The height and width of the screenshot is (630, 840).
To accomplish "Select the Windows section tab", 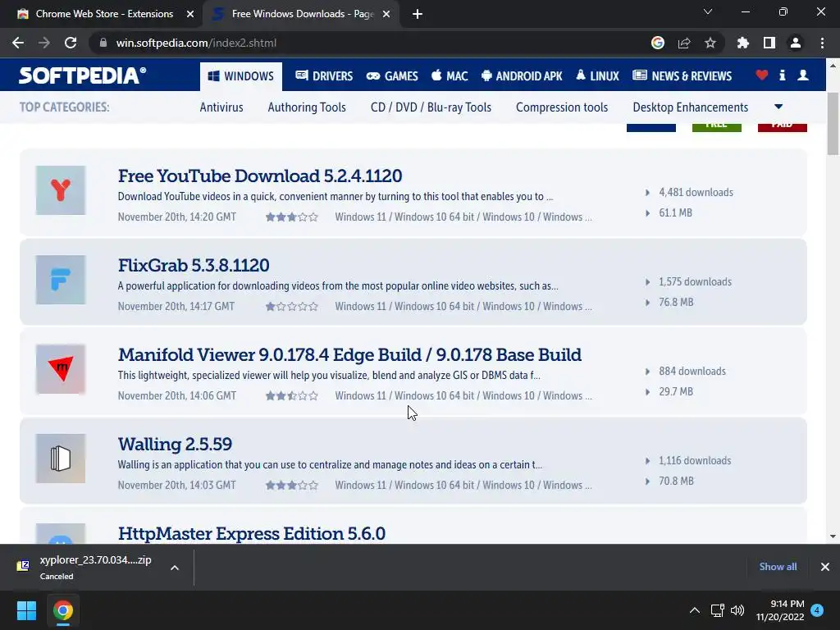I will pos(241,76).
